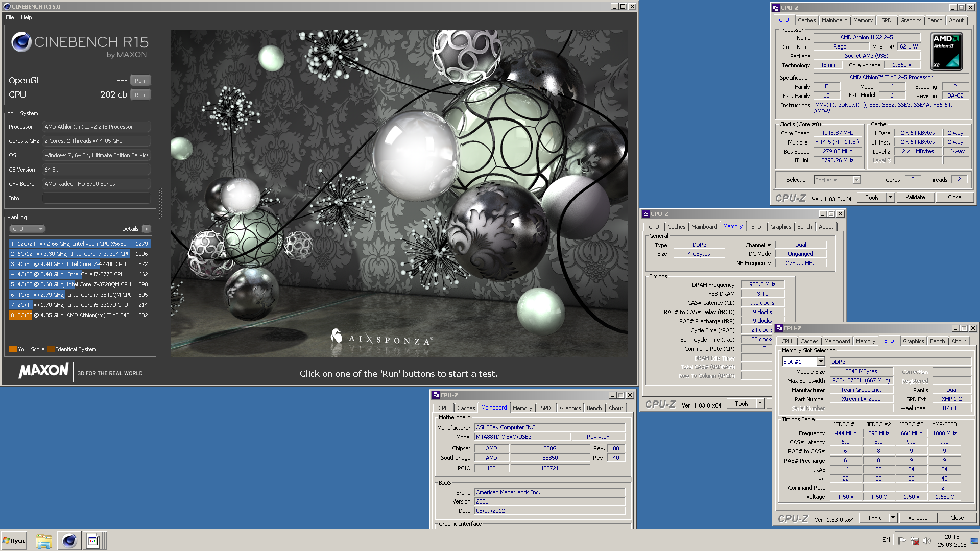
Task: Expand the CPU ranking type dropdown
Action: [x=27, y=229]
